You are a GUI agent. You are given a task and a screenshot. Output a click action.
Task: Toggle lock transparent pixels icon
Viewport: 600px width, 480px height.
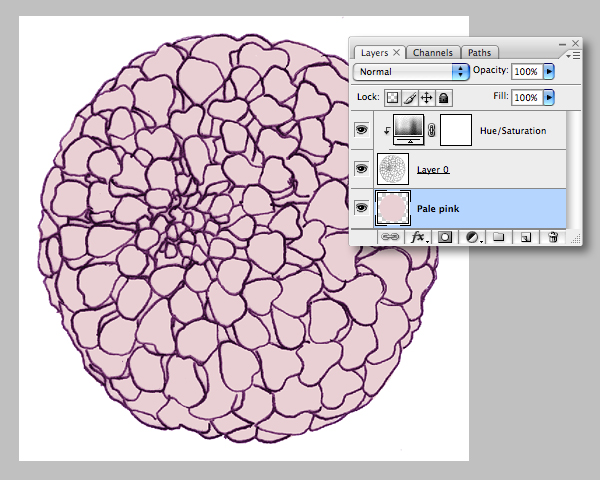(x=392, y=98)
